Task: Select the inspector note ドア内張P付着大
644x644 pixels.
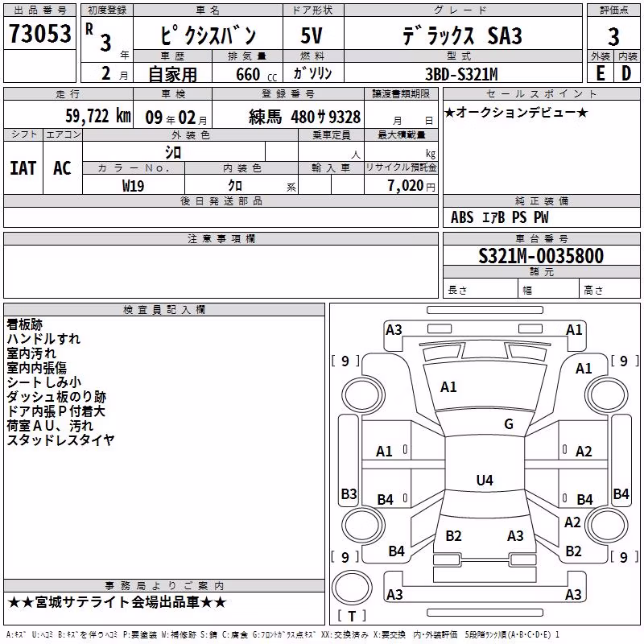Action: tap(56, 411)
